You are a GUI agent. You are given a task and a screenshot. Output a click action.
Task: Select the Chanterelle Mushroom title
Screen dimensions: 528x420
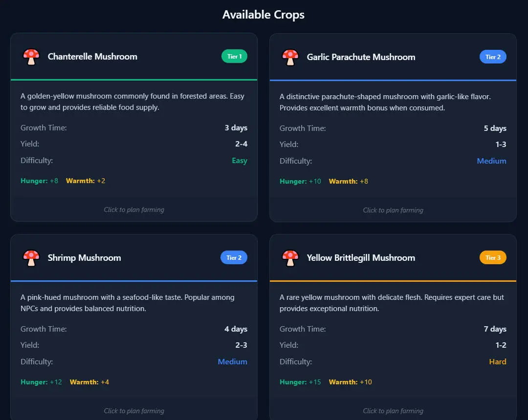92,57
